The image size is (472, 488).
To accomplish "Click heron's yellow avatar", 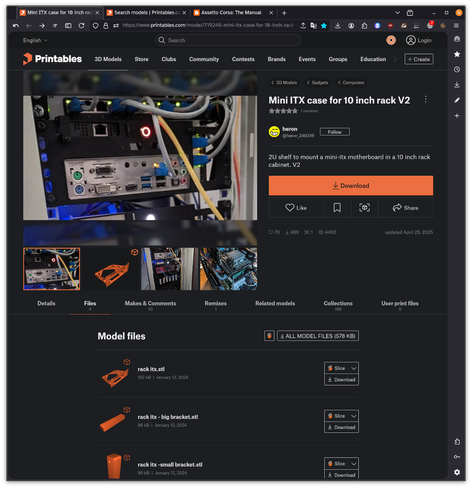I will 274,132.
